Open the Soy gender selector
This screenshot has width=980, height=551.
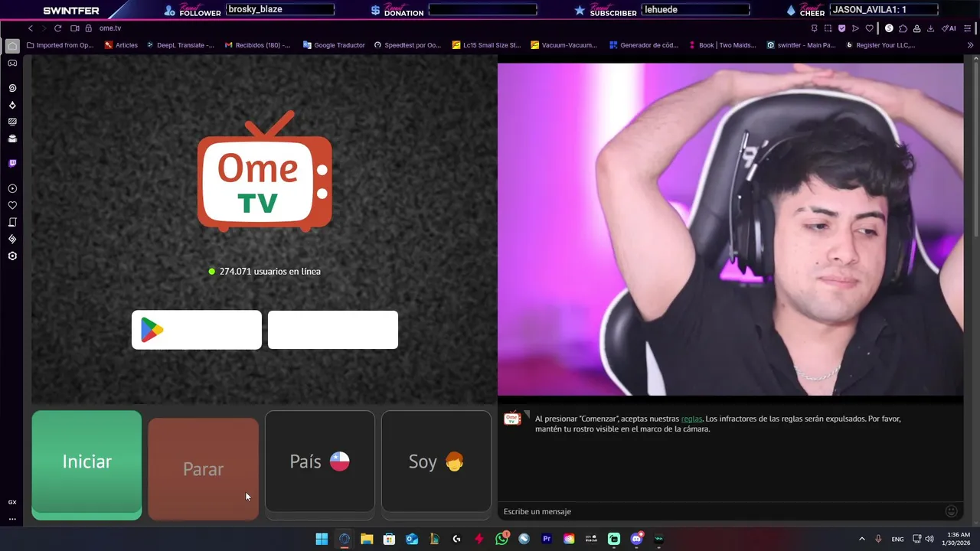pyautogui.click(x=436, y=461)
